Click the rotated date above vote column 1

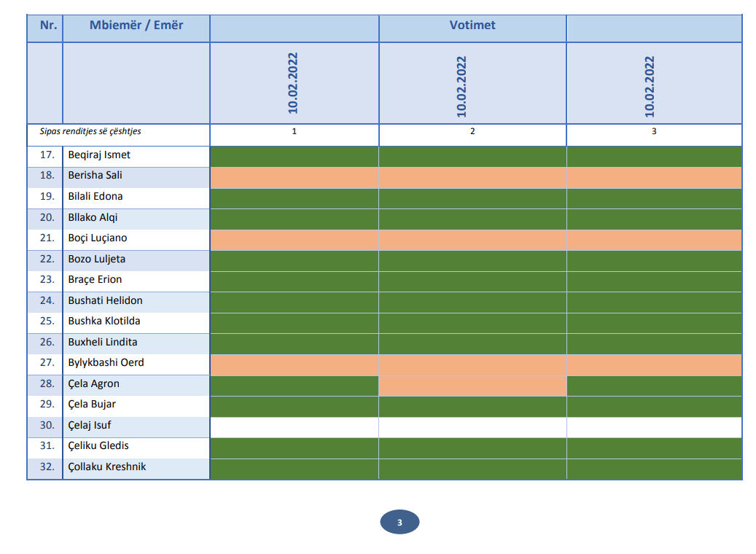(x=294, y=84)
